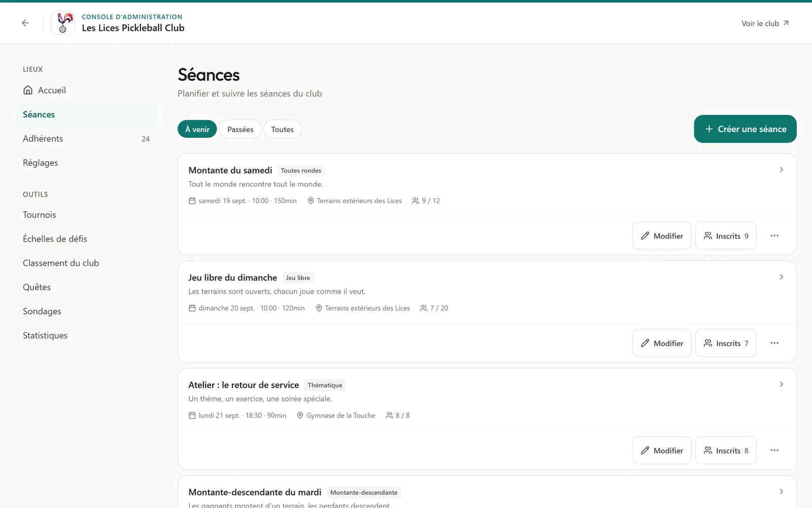Expand the Atelier : le retour de service chevron
812x508 pixels.
[782, 384]
